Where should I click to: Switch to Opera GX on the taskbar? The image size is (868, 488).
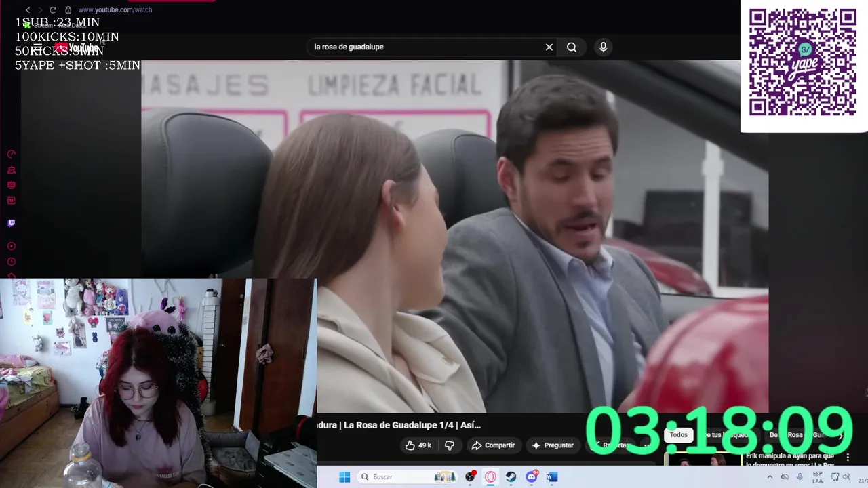490,477
